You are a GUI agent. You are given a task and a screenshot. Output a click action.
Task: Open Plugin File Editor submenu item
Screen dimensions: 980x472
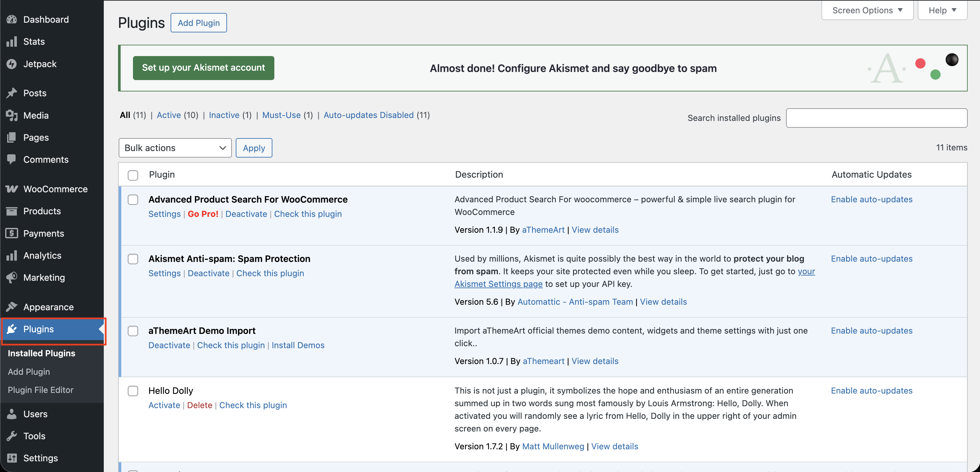pyautogui.click(x=41, y=390)
